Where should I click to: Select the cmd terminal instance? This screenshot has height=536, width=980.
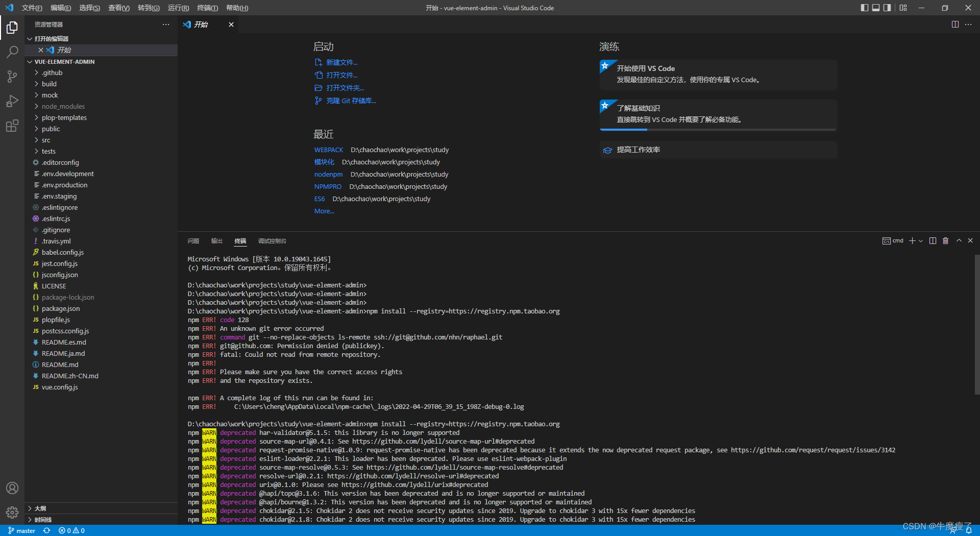point(893,241)
